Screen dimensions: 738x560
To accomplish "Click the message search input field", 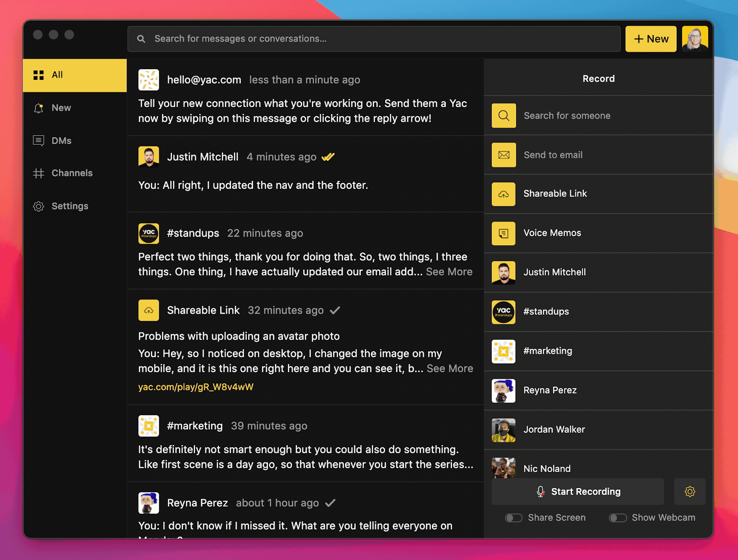I will 374,39.
